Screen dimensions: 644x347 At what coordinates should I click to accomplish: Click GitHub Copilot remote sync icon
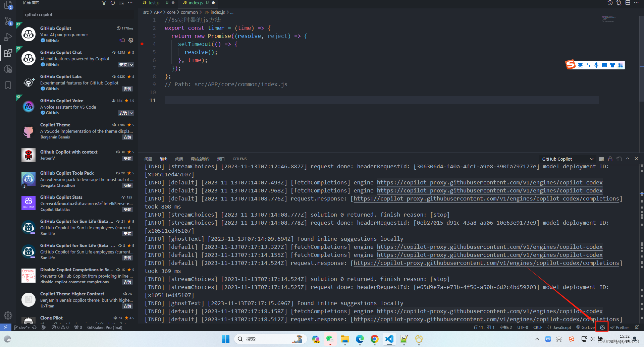[122, 40]
